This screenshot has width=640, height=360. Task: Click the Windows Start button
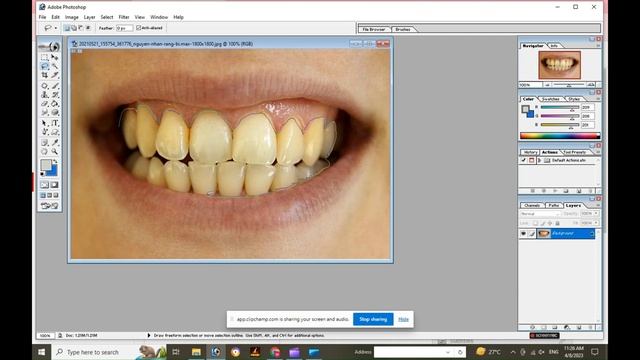point(42,352)
